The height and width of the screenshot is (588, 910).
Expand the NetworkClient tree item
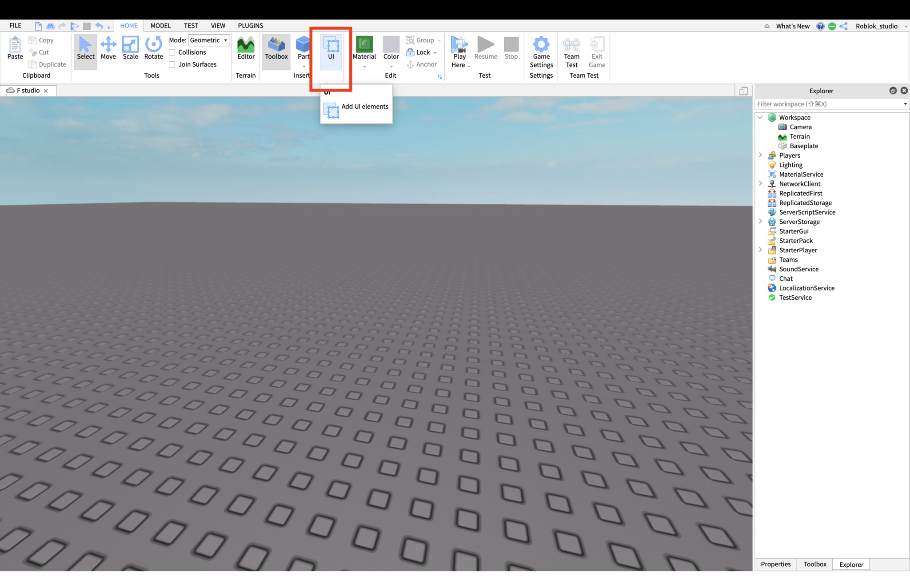coord(761,183)
